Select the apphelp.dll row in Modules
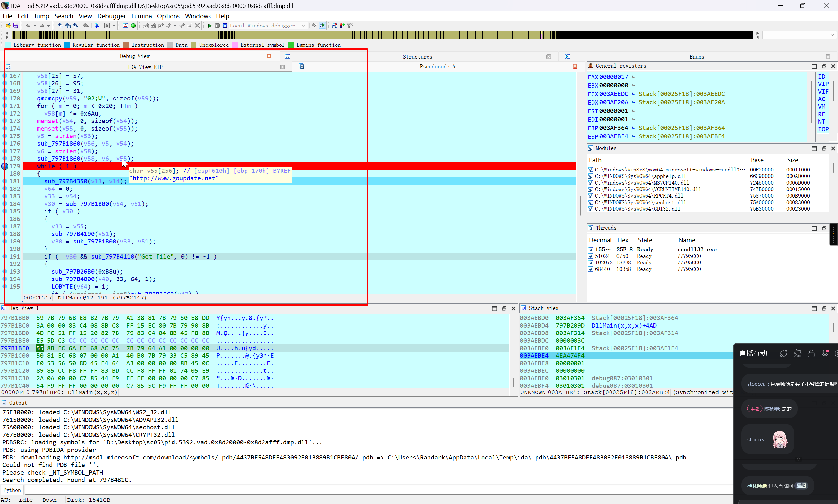838x504 pixels. coord(708,176)
